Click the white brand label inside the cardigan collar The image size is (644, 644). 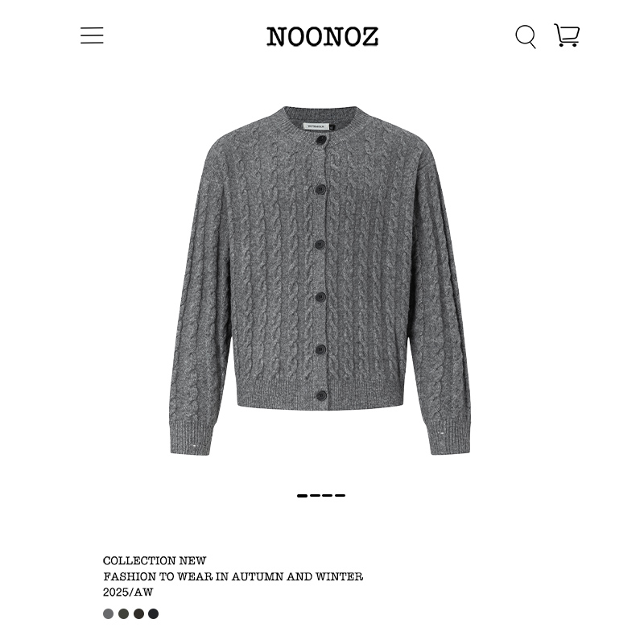coord(316,127)
